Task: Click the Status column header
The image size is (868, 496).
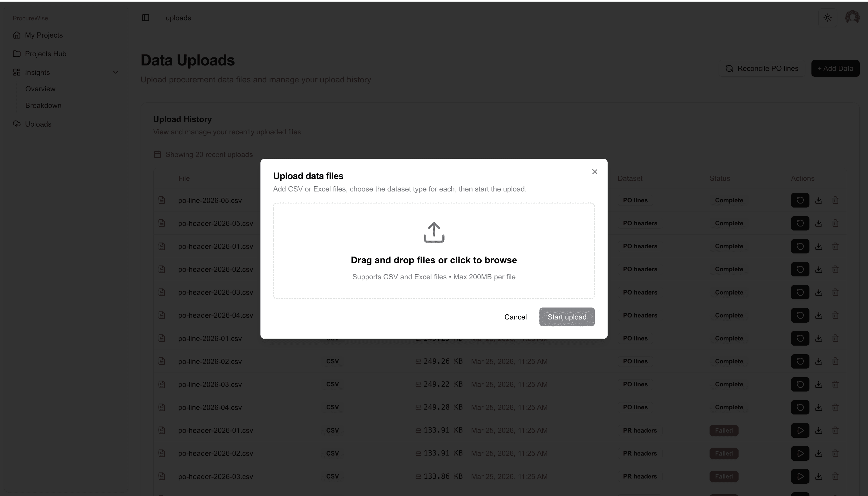Action: [x=720, y=179]
